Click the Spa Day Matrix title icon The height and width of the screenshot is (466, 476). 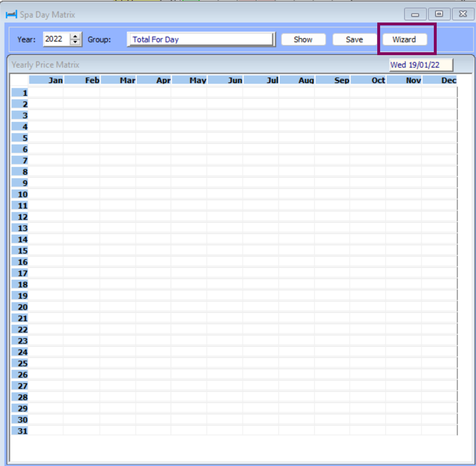click(x=11, y=14)
